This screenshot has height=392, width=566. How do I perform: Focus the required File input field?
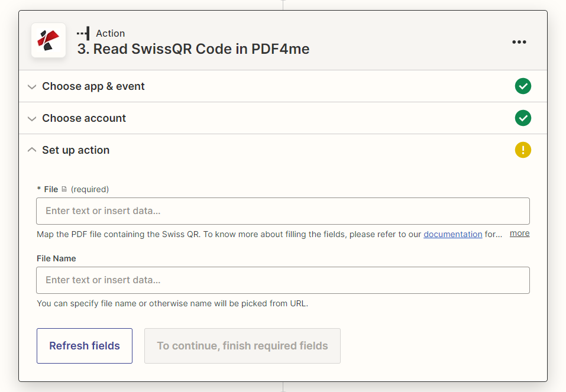click(x=283, y=211)
